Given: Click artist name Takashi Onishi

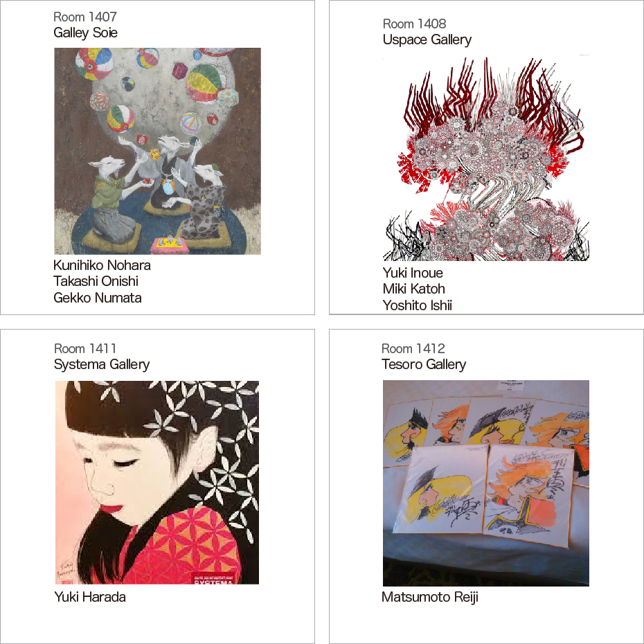Looking at the screenshot, I should tap(96, 281).
